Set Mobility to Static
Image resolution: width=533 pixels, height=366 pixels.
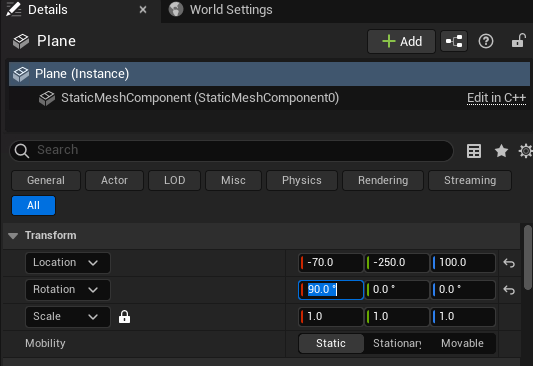pyautogui.click(x=331, y=344)
